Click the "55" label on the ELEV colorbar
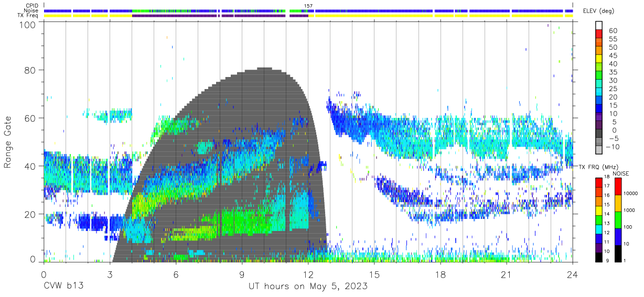 (613, 39)
